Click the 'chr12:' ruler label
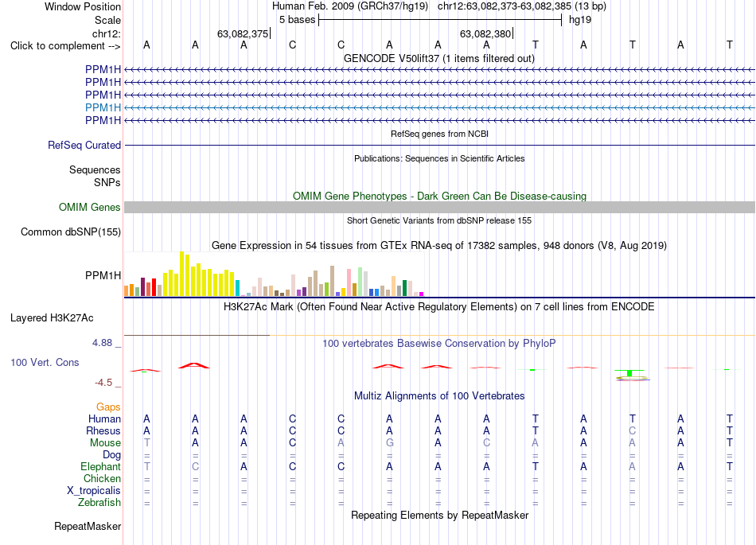Screen dimensions: 756x545 click(107, 33)
